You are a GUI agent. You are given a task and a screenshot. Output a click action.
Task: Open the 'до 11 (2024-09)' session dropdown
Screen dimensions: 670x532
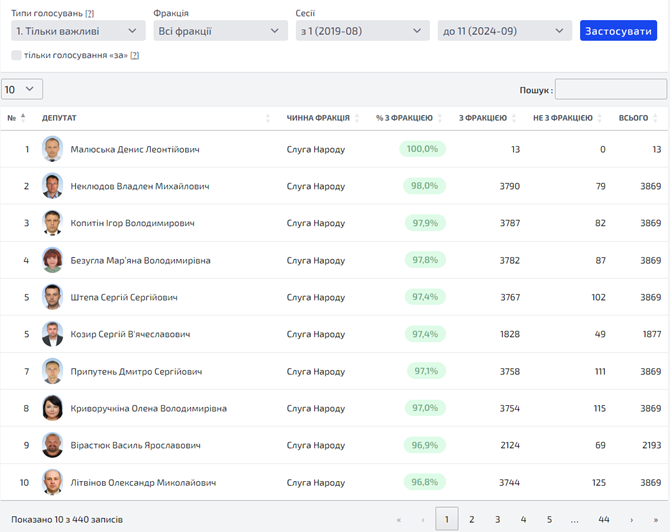click(x=505, y=31)
